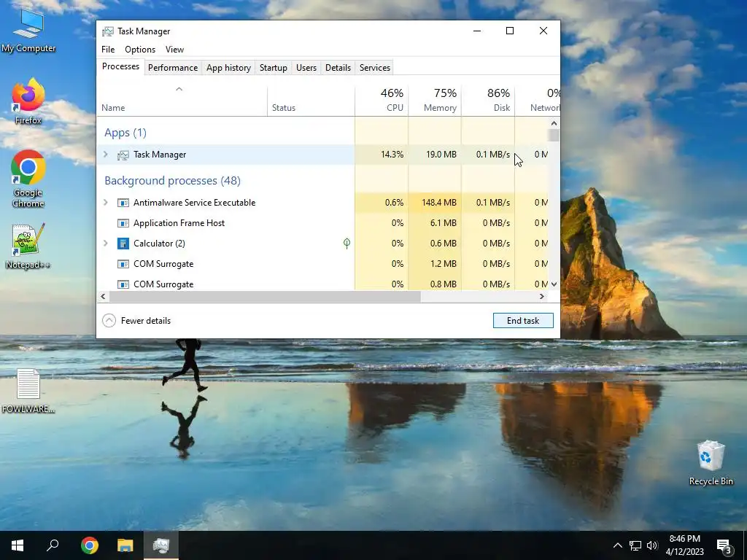Click the Calculator process icon

coord(123,244)
